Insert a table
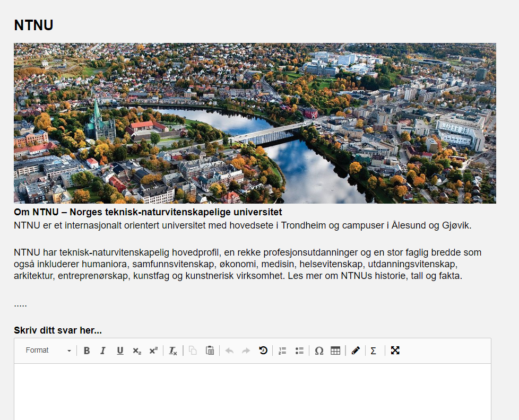 tap(335, 351)
